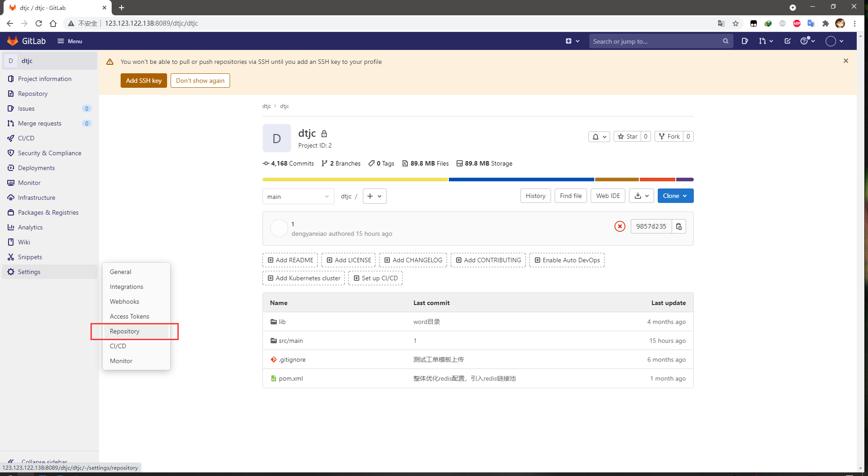
Task: Open the Web IDE button
Action: (x=608, y=196)
